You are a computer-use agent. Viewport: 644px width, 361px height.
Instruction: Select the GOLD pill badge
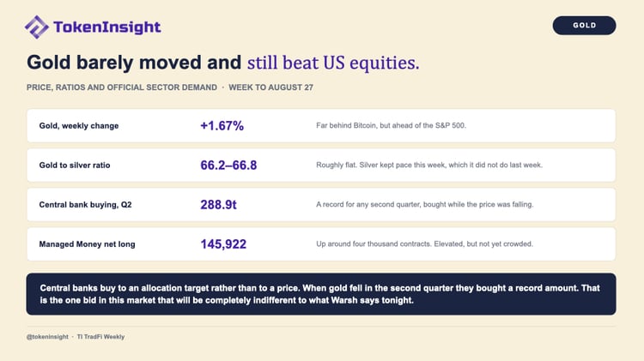tap(584, 26)
